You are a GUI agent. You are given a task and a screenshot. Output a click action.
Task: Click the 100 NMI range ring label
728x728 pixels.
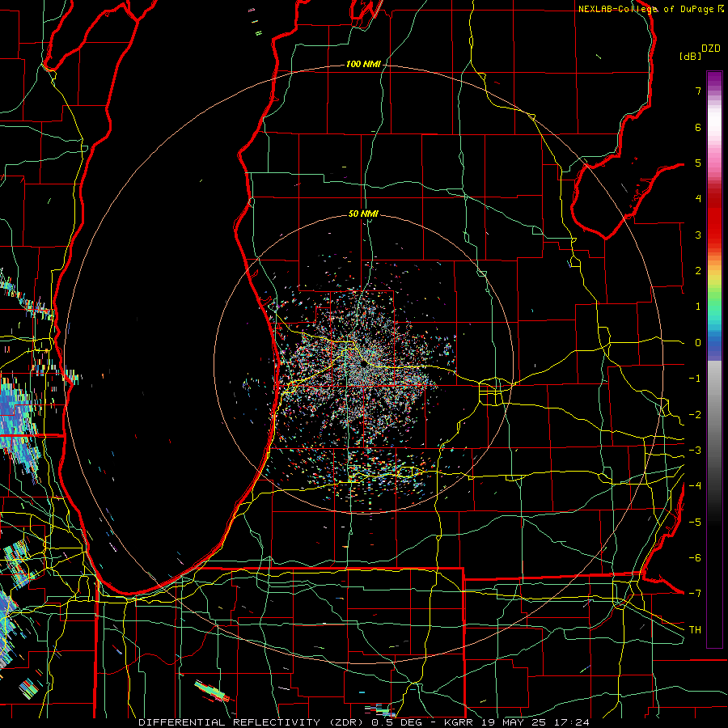pyautogui.click(x=363, y=64)
